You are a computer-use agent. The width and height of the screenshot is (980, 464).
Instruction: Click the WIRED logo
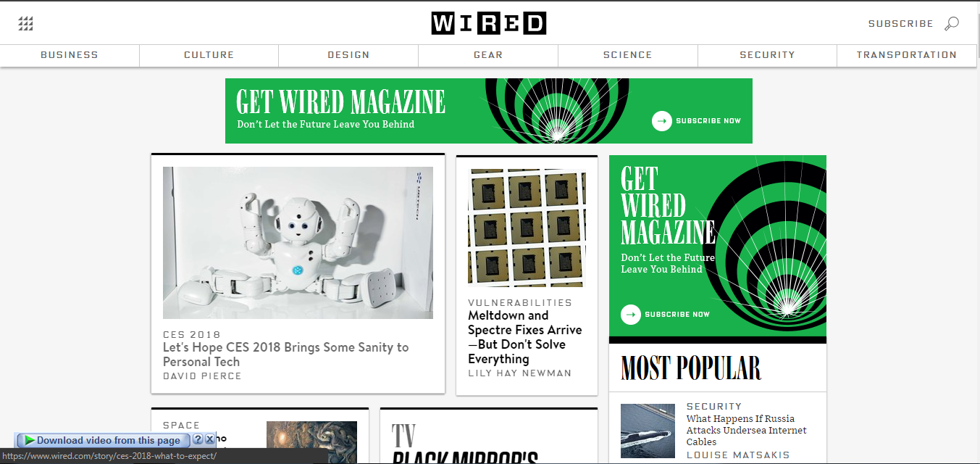point(489,23)
